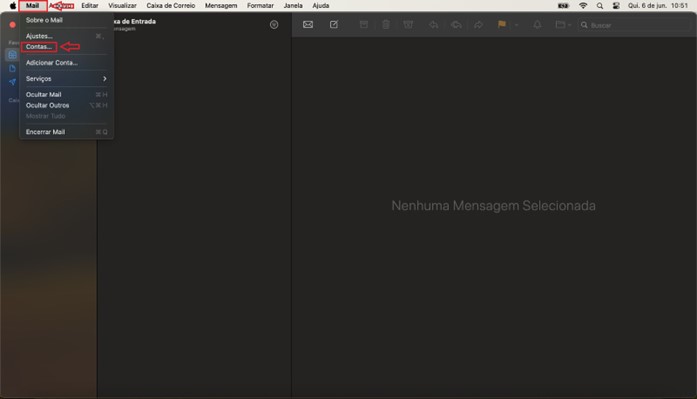Click the Nenhuma Mensagem Selecionada text

tap(493, 206)
